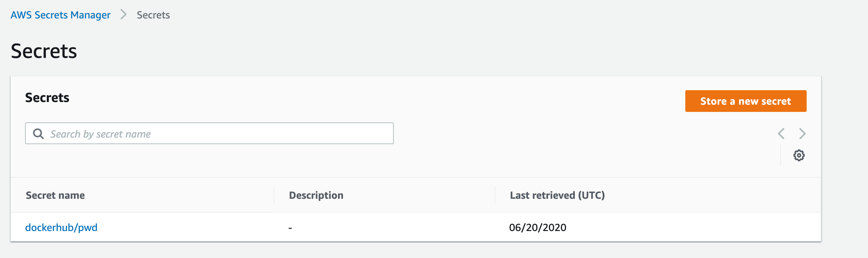This screenshot has height=258, width=868.
Task: Click the Description column header
Action: pos(316,195)
